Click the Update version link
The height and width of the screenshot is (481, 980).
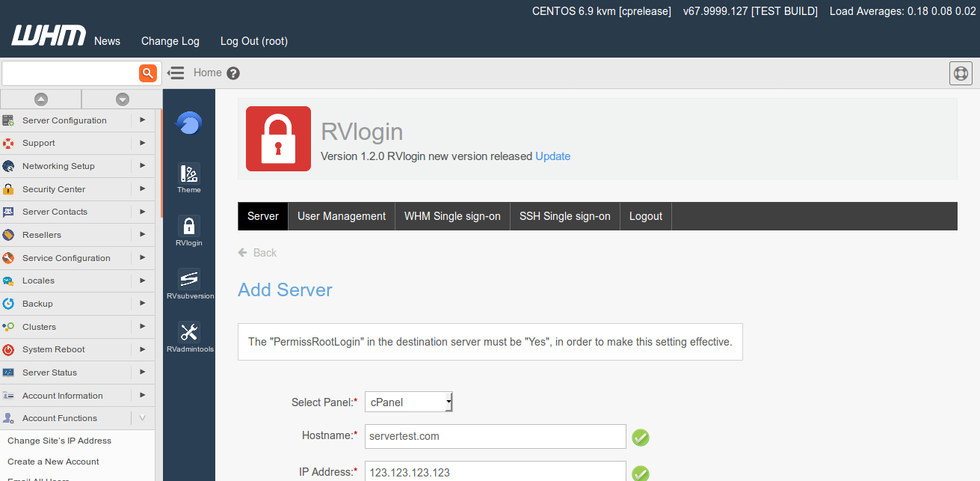pyautogui.click(x=552, y=156)
